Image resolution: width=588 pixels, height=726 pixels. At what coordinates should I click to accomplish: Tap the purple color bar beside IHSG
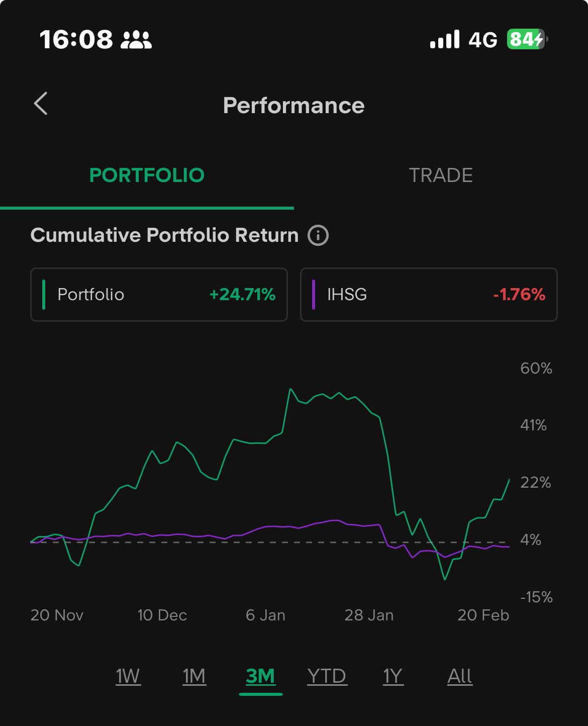coord(314,295)
